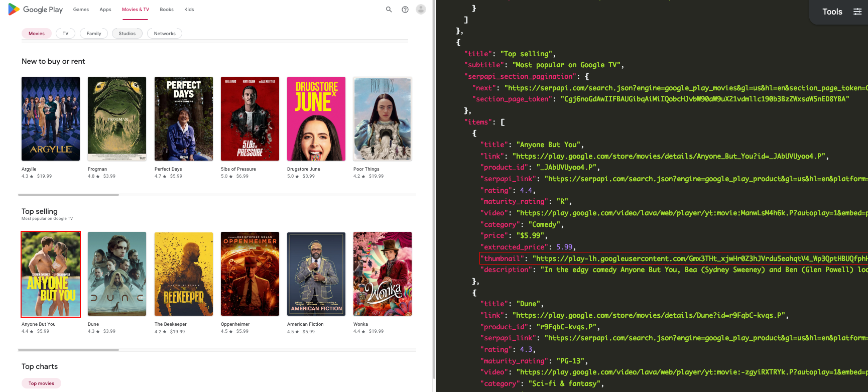The width and height of the screenshot is (868, 392).
Task: Click the Top charts heading
Action: (40, 366)
